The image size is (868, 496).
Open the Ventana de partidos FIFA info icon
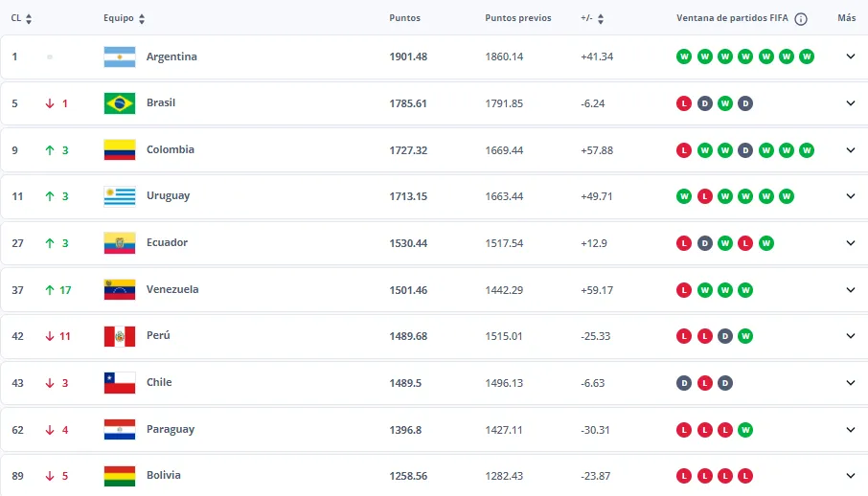tap(801, 19)
